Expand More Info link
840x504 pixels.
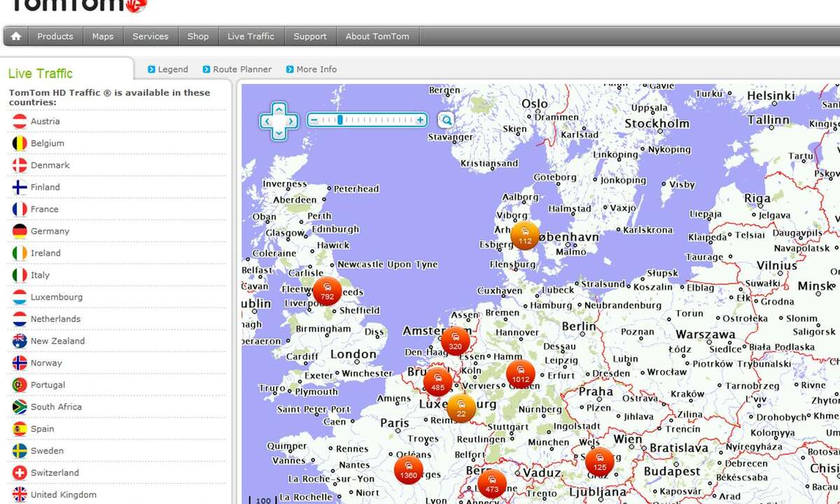(x=311, y=69)
